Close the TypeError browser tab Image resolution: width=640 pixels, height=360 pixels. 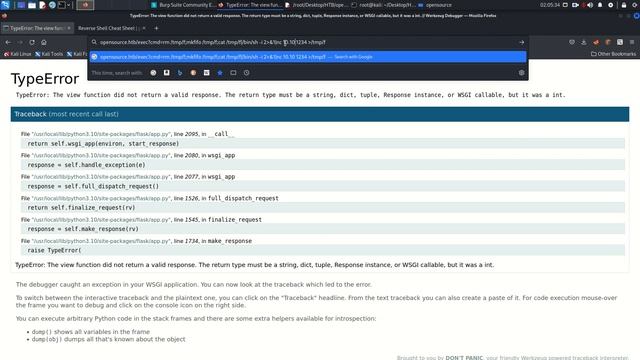click(x=69, y=28)
